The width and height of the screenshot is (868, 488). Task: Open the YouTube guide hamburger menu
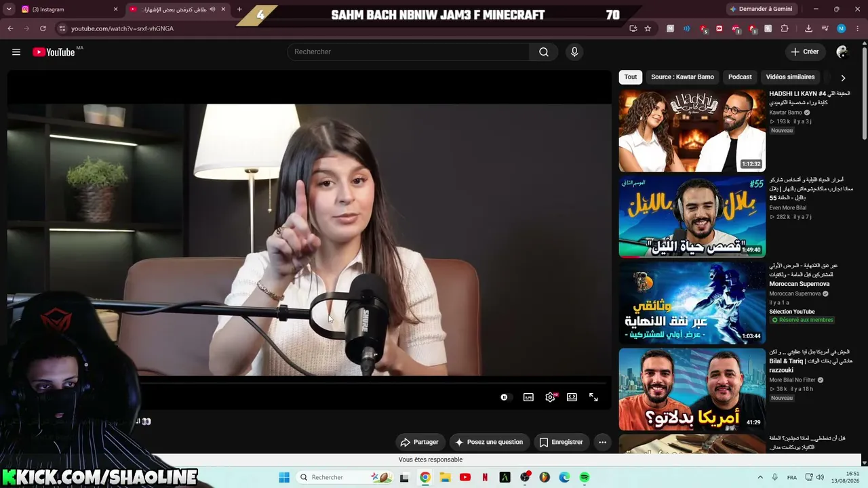[16, 52]
